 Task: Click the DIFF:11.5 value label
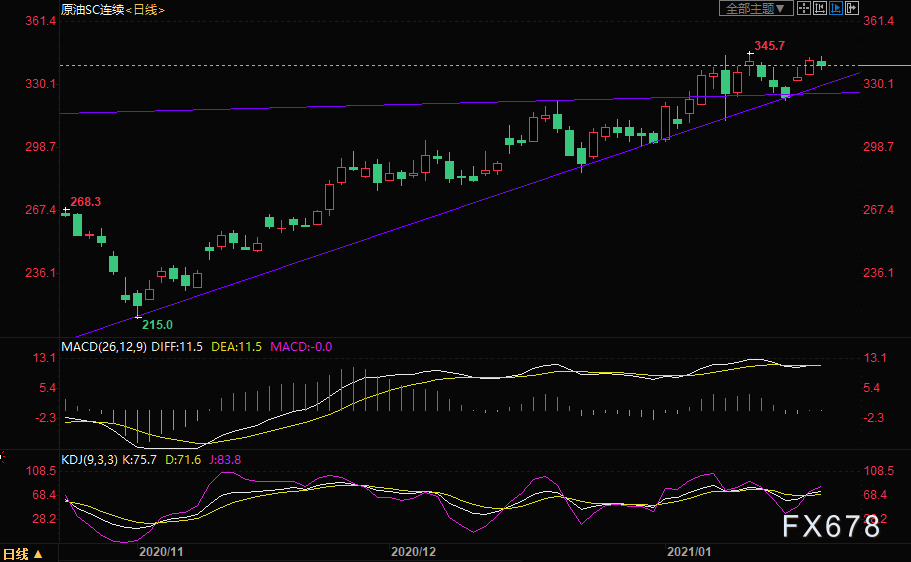pos(177,347)
